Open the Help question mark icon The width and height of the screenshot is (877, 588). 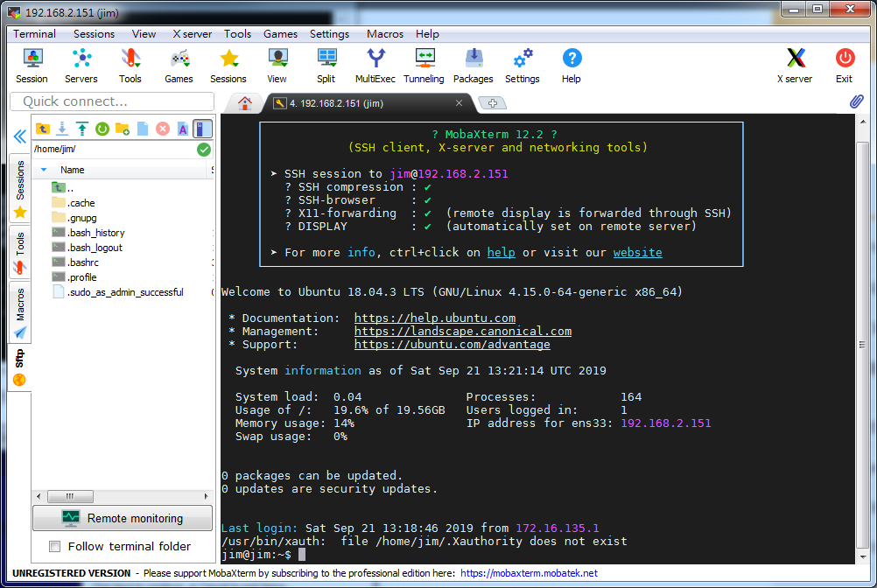pyautogui.click(x=571, y=66)
